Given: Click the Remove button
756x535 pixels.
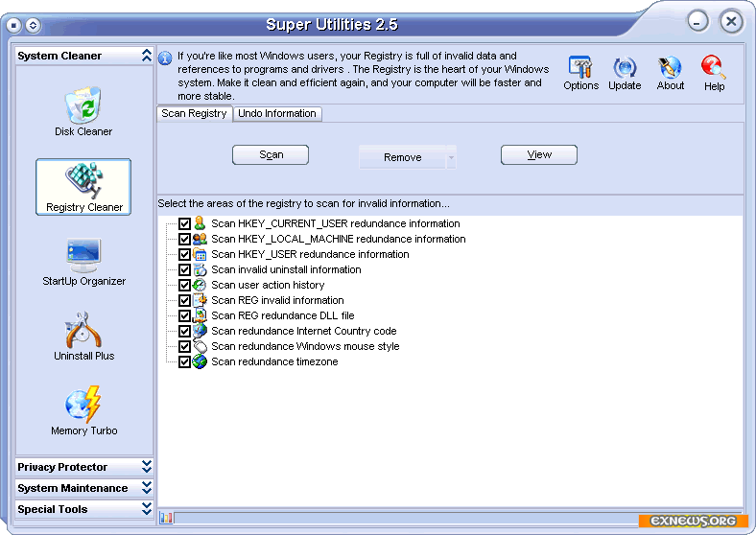Looking at the screenshot, I should click(402, 157).
